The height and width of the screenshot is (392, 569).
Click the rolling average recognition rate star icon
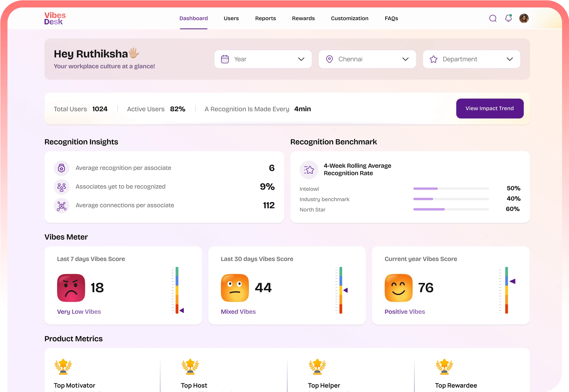[x=309, y=170]
